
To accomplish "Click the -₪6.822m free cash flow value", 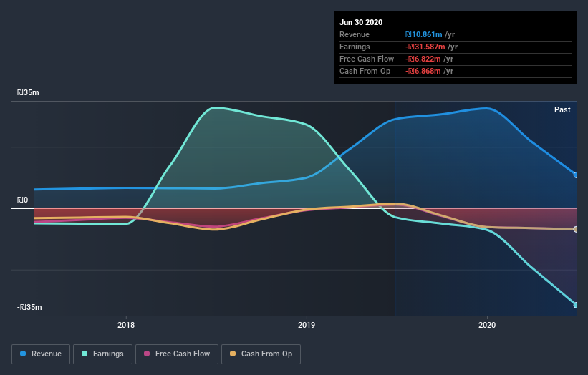I will [423, 59].
